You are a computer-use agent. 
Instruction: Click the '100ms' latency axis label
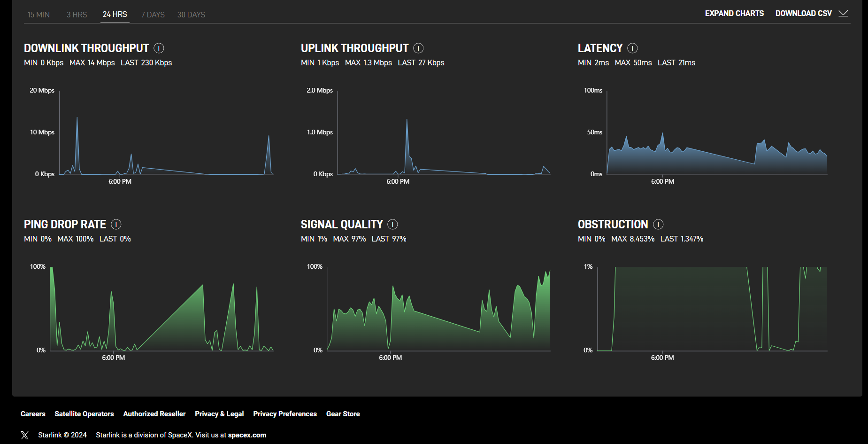click(x=593, y=90)
